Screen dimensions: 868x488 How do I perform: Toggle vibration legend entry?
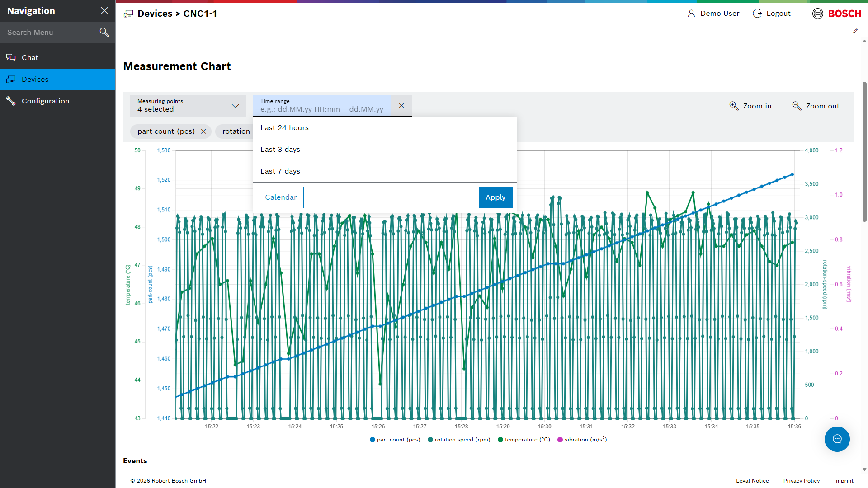click(582, 440)
